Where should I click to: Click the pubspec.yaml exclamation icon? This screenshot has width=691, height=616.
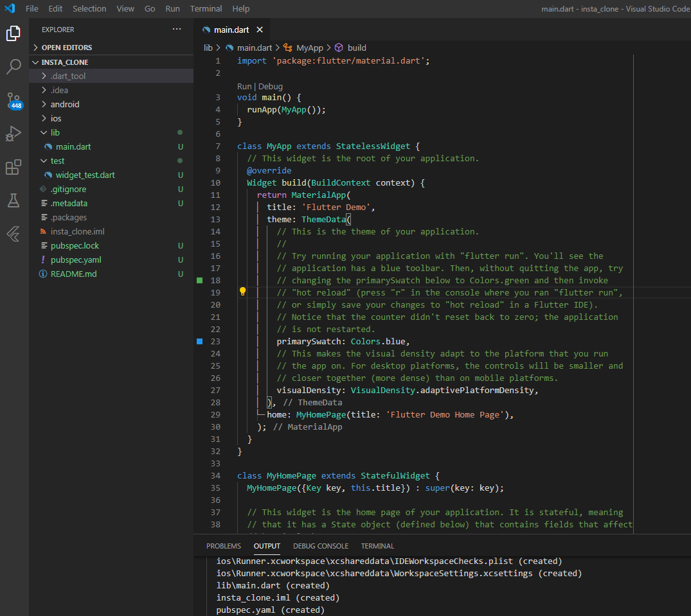(x=43, y=260)
